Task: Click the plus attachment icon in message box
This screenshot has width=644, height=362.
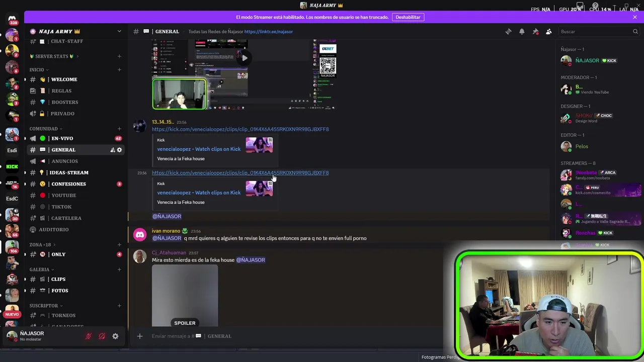Action: pyautogui.click(x=140, y=336)
